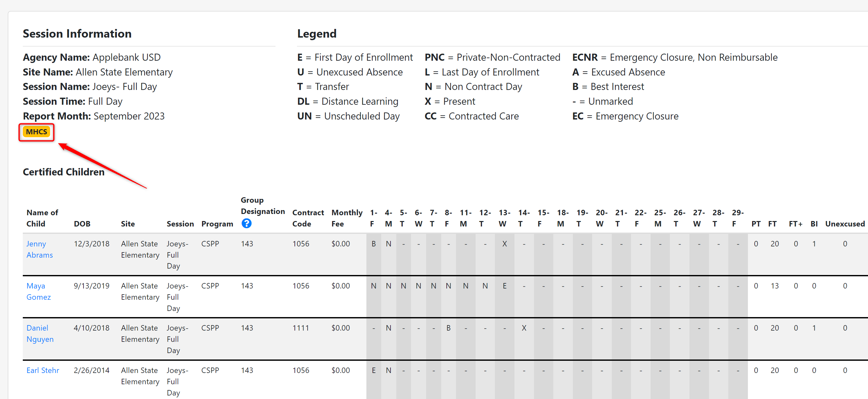Click the DOB column header
The height and width of the screenshot is (399, 868).
pyautogui.click(x=82, y=224)
